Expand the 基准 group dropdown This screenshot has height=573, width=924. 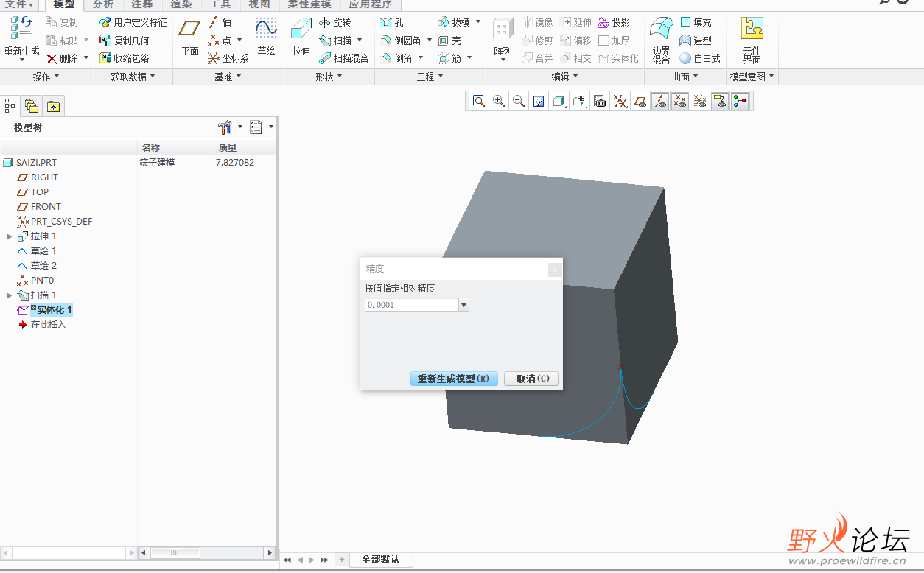click(228, 77)
